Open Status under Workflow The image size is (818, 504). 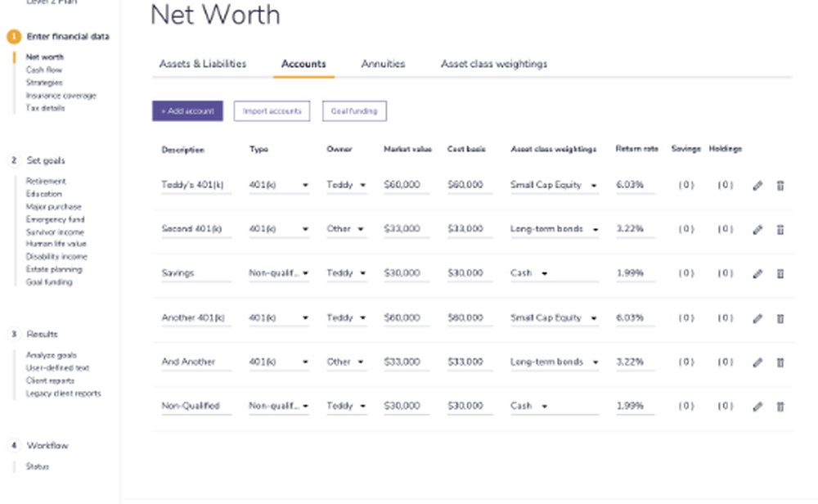(38, 466)
